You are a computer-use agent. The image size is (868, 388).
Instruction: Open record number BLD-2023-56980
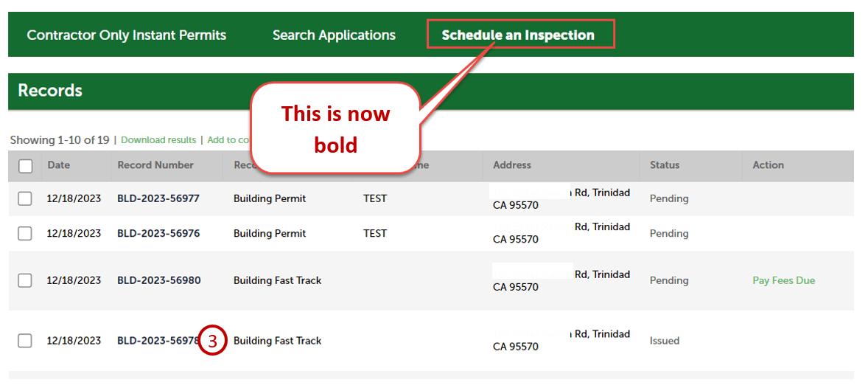[158, 280]
